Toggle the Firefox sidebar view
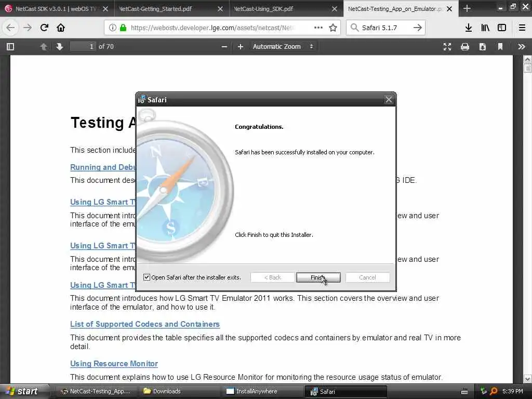532x399 pixels. [502, 28]
